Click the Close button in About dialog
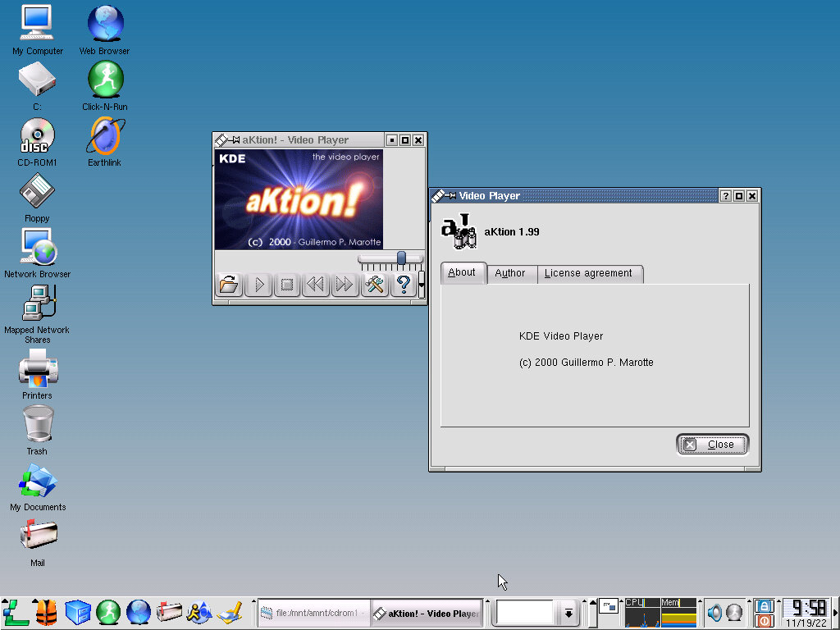Image resolution: width=840 pixels, height=630 pixels. click(x=712, y=445)
